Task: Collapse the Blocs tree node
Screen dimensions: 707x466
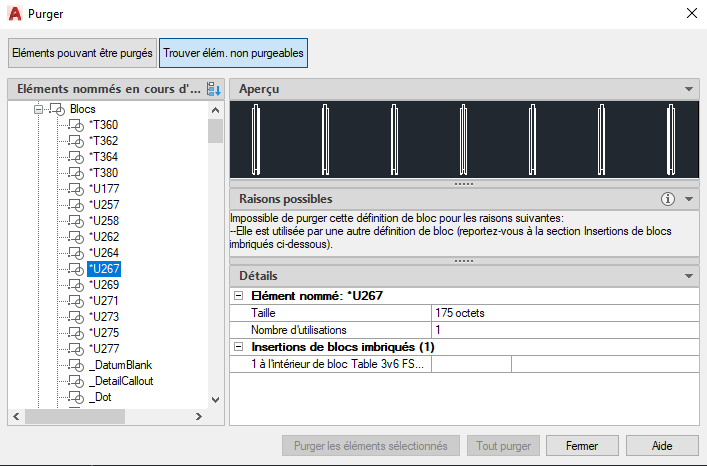Action: click(x=38, y=109)
